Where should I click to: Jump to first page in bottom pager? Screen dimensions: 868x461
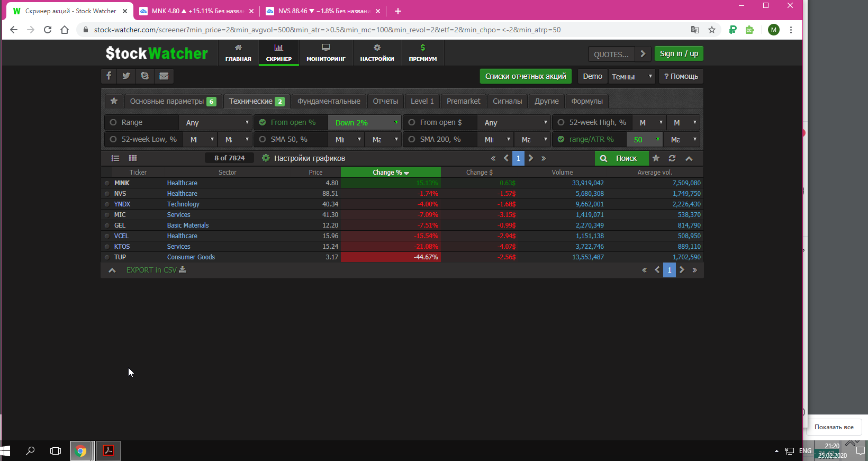click(644, 270)
